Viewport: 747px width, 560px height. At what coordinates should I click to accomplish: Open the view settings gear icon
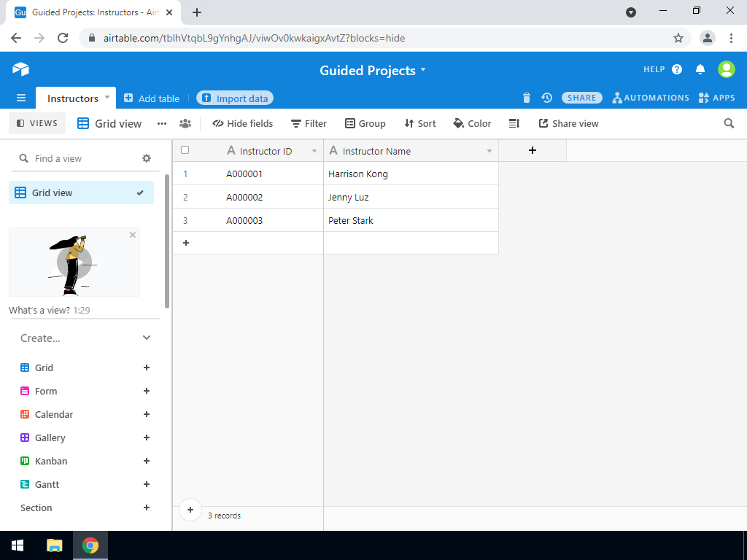click(x=147, y=158)
